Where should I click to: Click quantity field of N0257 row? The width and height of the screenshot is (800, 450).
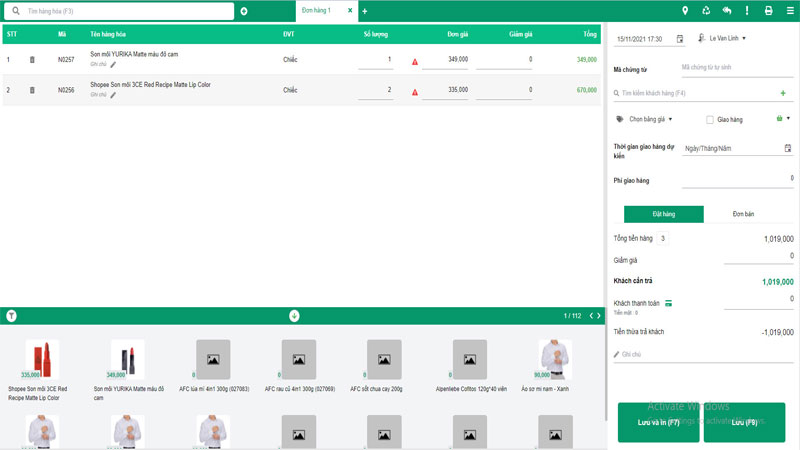(x=376, y=60)
